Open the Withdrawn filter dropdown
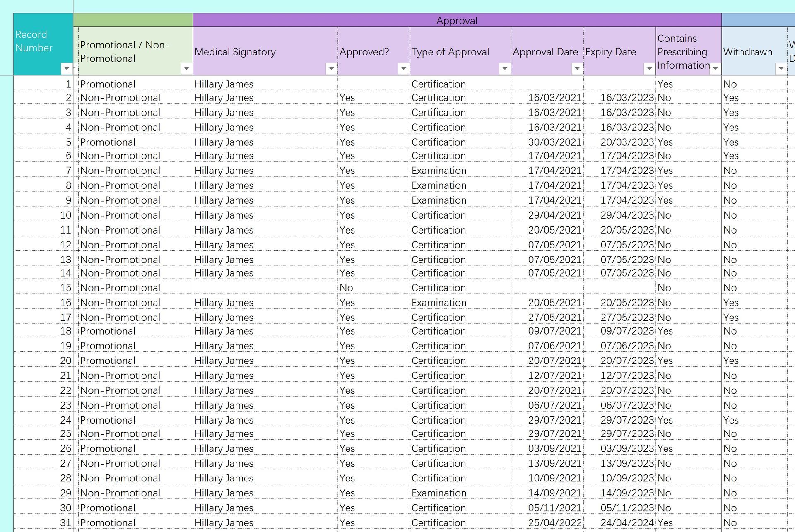Screen dimensions: 795x532 pos(781,68)
